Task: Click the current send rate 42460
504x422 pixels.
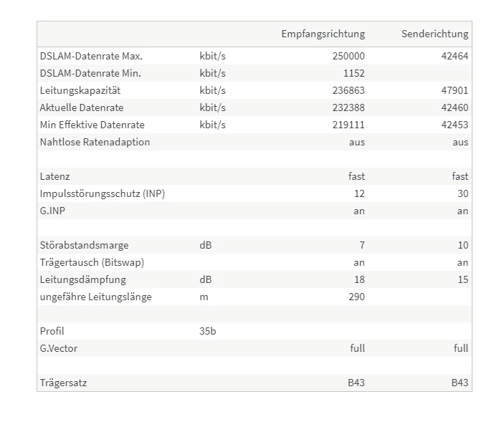Action: tap(455, 107)
